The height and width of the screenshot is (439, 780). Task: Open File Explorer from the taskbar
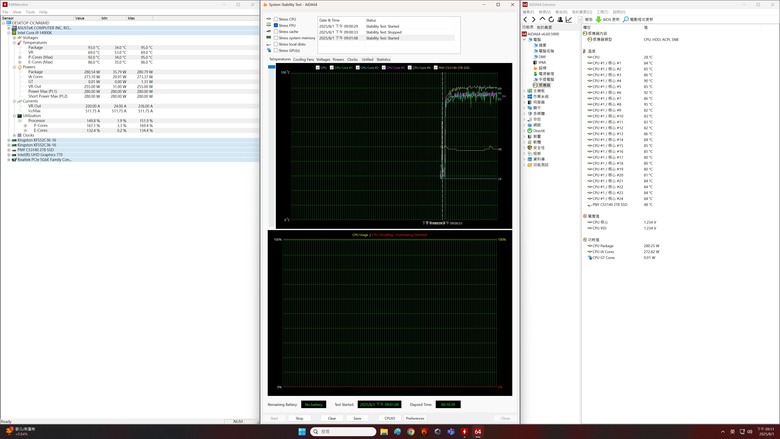[x=384, y=432]
